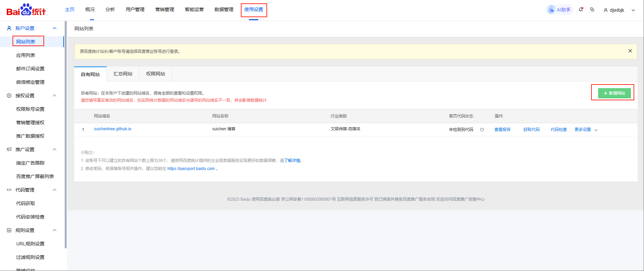Switch to the 汇总网站 tab
This screenshot has height=271, width=644.
[123, 74]
